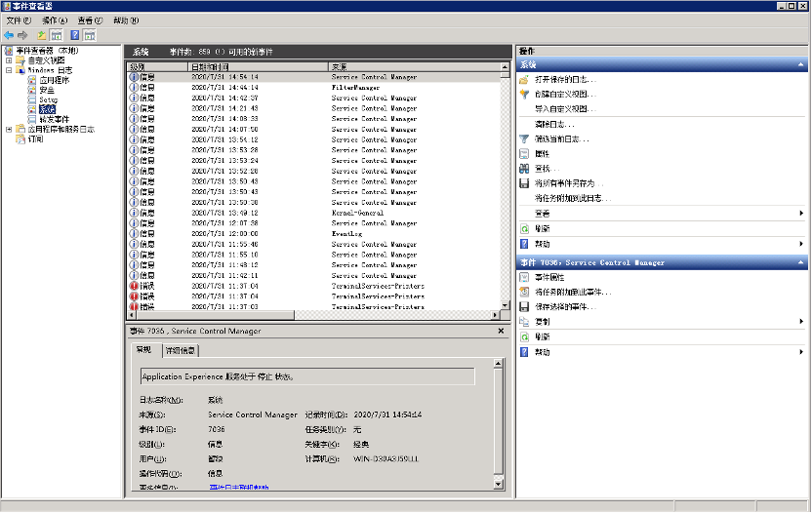Open the 查看 submenu in the Actions pane
The height and width of the screenshot is (513, 812).
coord(801,214)
